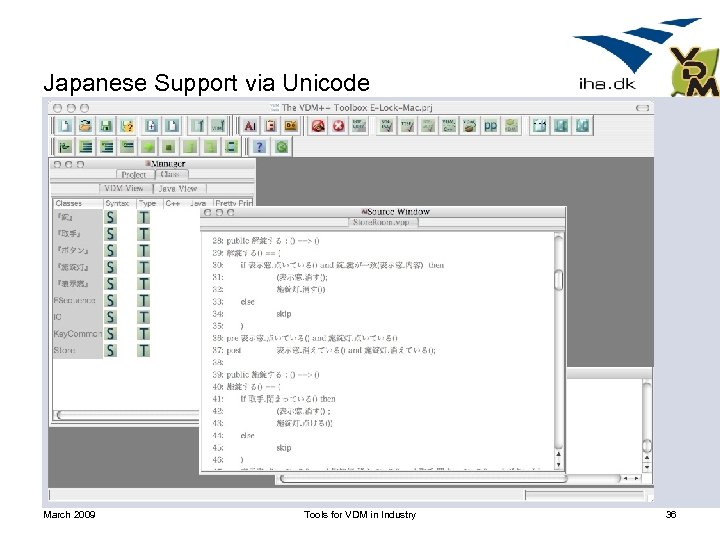Click the Source Window scroll down arrow
Viewport: 720px width, 540px height.
pyautogui.click(x=558, y=464)
